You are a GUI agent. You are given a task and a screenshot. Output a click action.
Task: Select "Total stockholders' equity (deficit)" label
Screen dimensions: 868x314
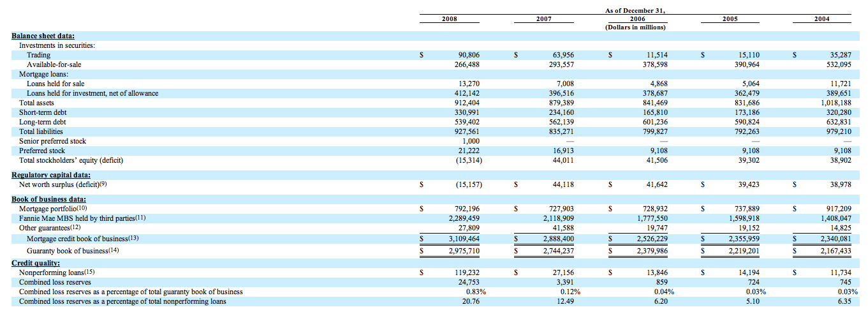(71, 160)
